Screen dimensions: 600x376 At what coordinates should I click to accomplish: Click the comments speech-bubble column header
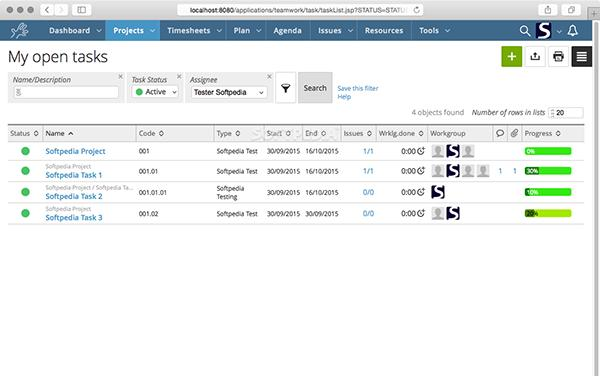500,133
